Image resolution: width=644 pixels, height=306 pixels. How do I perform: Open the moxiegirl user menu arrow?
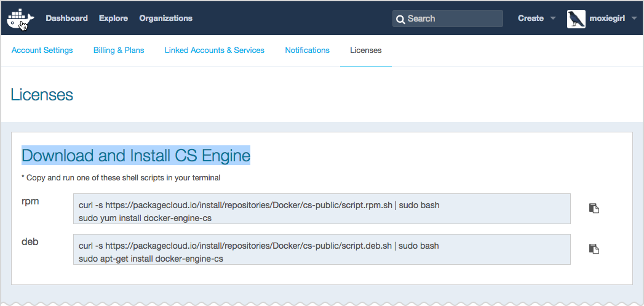pos(634,18)
